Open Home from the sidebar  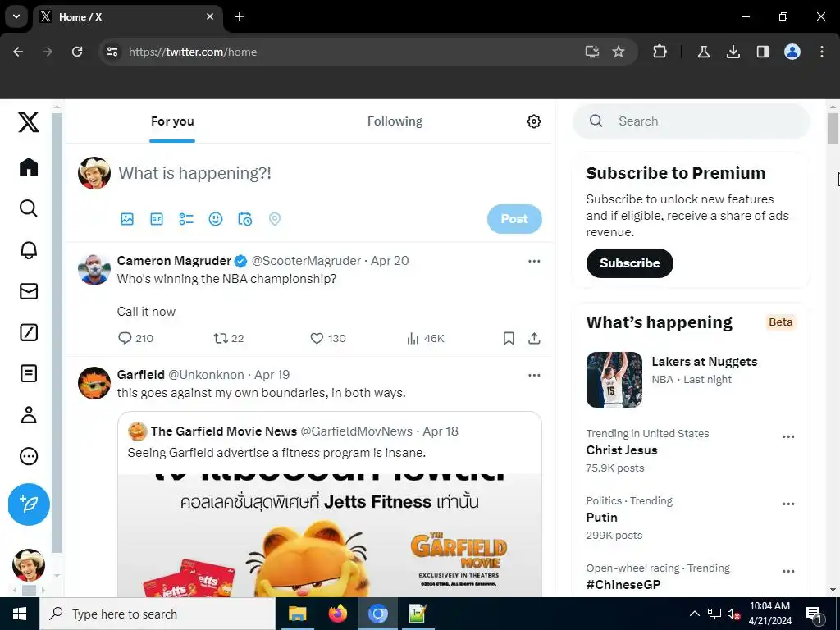pyautogui.click(x=29, y=167)
